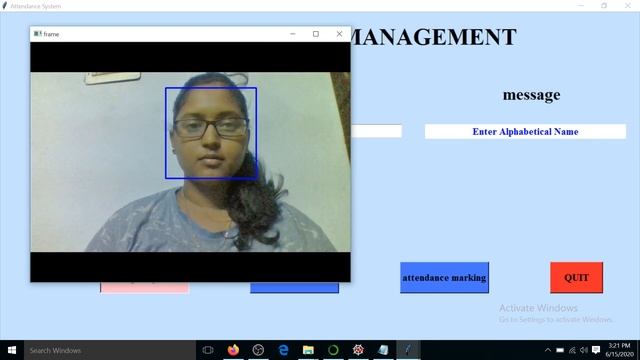Click the pink button below the frame window
Image resolution: width=640 pixels, height=360 pixels.
coord(144,287)
